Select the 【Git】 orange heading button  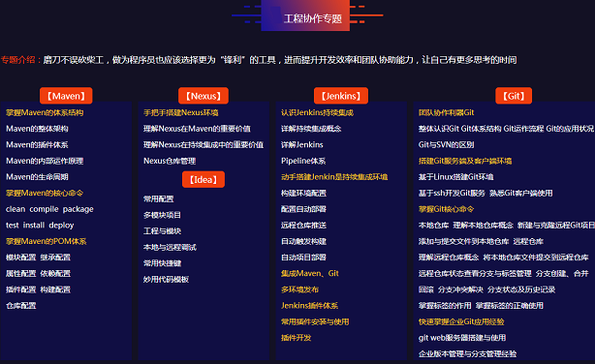[x=514, y=96]
